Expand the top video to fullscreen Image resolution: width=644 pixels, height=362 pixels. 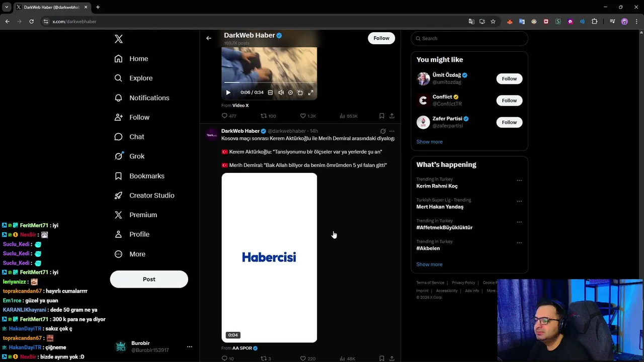click(x=310, y=93)
